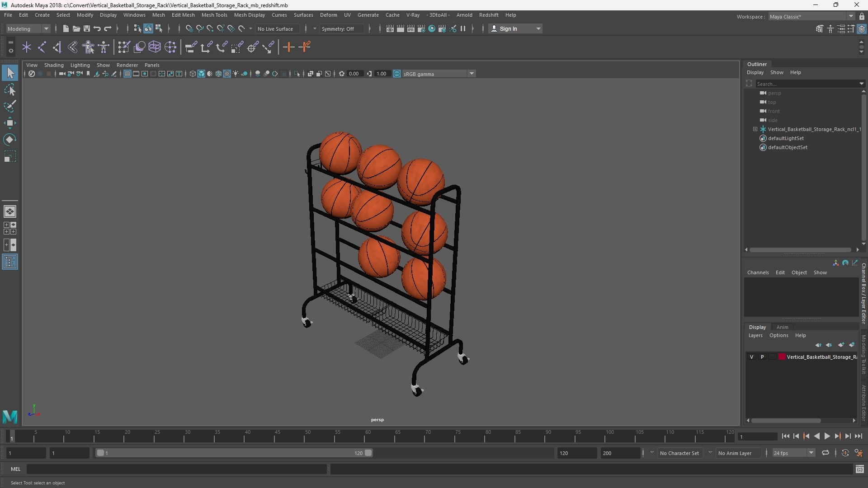Screen dimensions: 868x488
Task: Open the Channels menu in Channel Box
Action: pos(758,272)
